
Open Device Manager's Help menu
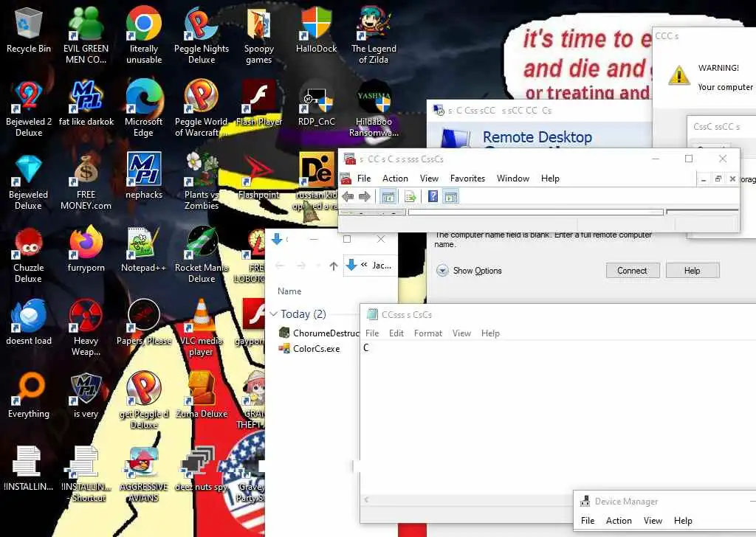(x=683, y=521)
